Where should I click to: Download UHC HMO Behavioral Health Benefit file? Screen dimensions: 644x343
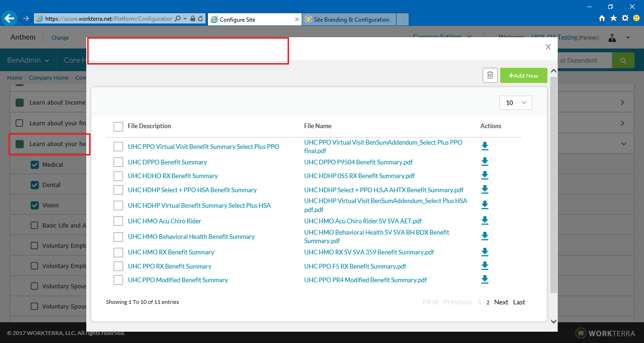click(x=485, y=236)
